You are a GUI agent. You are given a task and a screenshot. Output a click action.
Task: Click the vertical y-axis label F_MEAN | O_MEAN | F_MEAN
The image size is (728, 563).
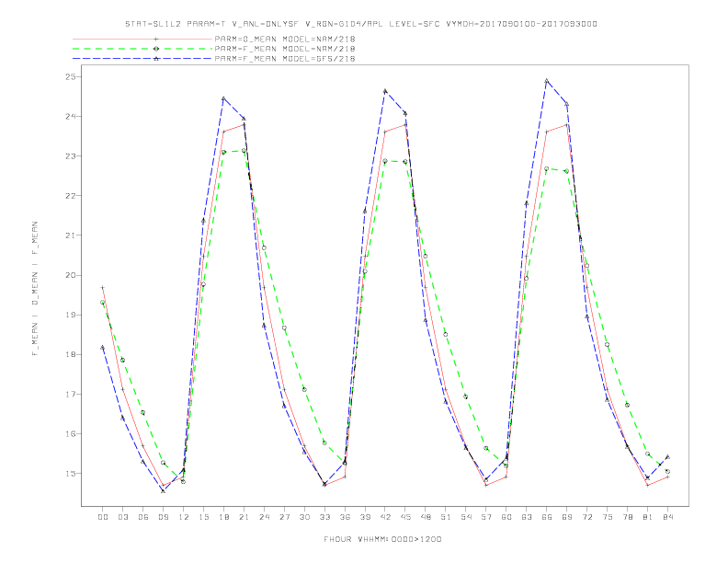tap(35, 289)
